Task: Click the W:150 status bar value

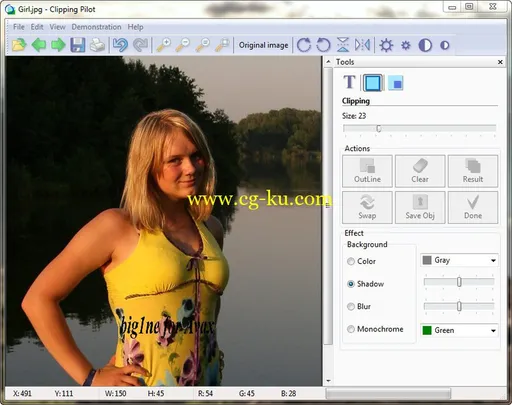Action: tap(116, 394)
